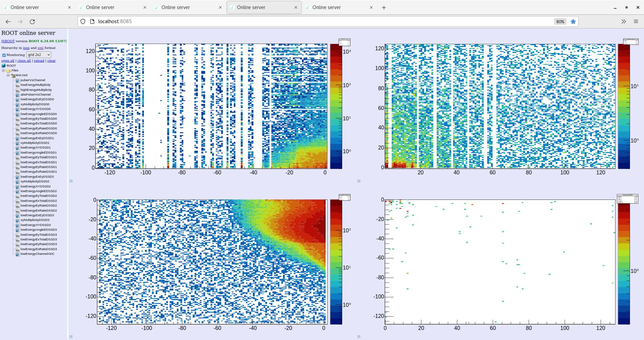Toggle the bookmark star in the address bar
This screenshot has height=340, width=644.
pyautogui.click(x=573, y=21)
